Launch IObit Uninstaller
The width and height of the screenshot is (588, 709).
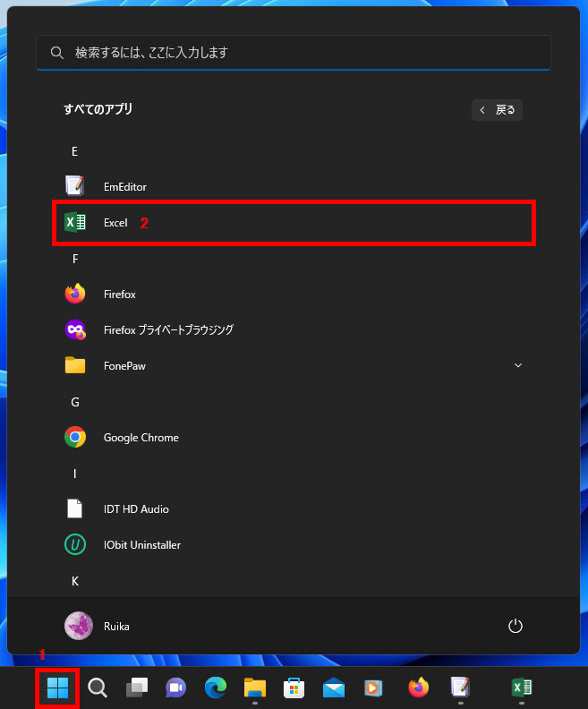[x=142, y=545]
